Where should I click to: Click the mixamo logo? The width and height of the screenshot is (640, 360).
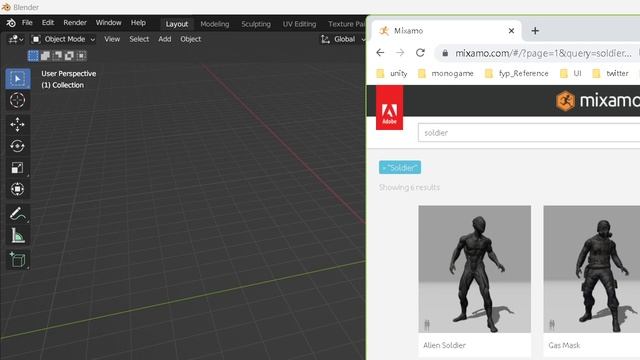click(x=598, y=100)
